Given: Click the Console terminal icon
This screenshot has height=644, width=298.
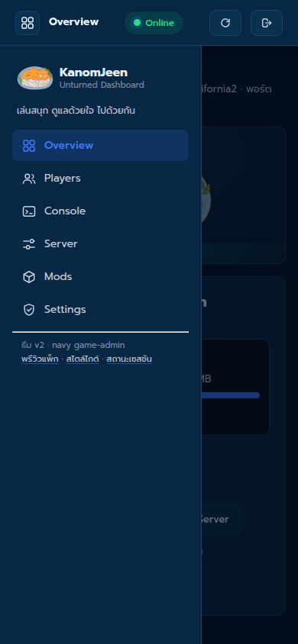Looking at the screenshot, I should point(29,211).
